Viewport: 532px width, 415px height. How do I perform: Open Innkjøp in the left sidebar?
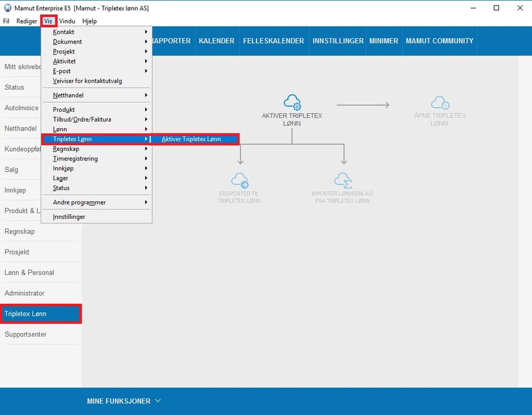tap(21, 190)
